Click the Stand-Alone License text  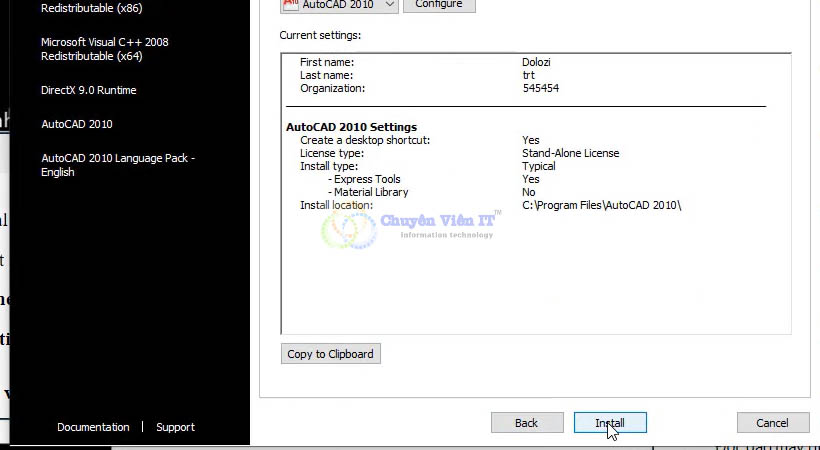click(x=570, y=153)
